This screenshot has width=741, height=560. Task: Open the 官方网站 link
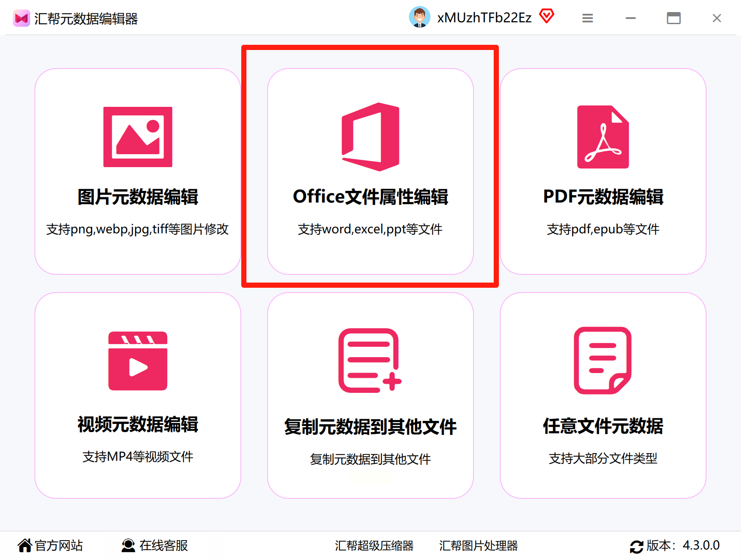click(x=59, y=545)
